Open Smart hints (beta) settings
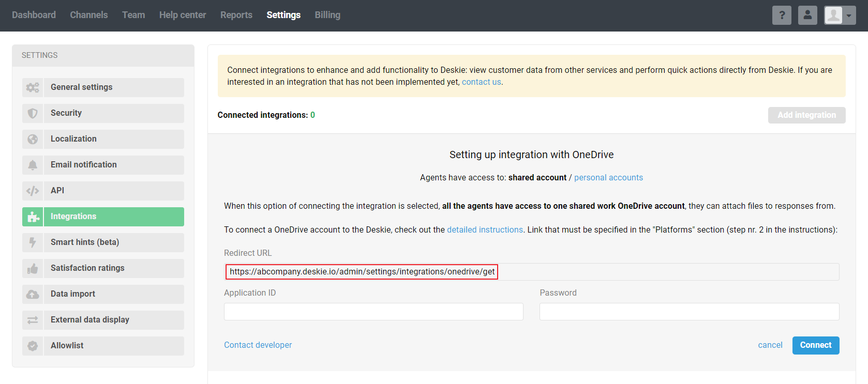Screen dimensions: 868x384 (x=103, y=242)
